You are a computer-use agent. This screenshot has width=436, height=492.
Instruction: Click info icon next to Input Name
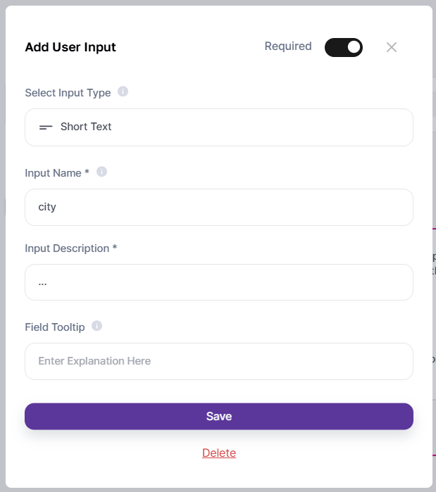click(102, 172)
